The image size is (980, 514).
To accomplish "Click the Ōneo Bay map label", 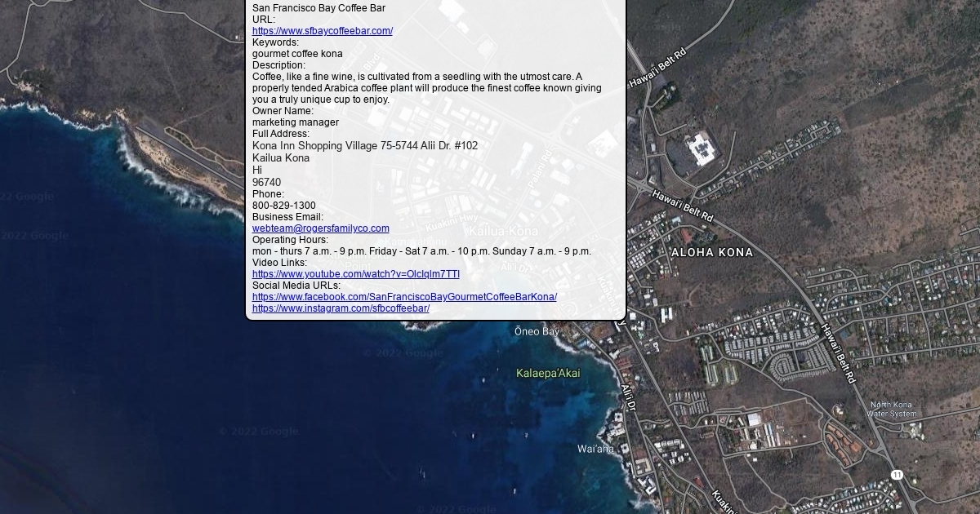I will (537, 331).
